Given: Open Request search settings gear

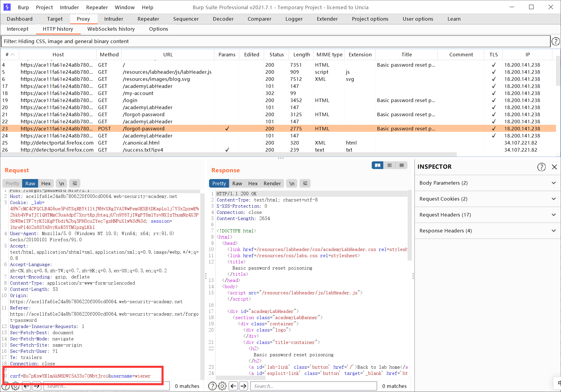Looking at the screenshot, I should tap(15, 386).
